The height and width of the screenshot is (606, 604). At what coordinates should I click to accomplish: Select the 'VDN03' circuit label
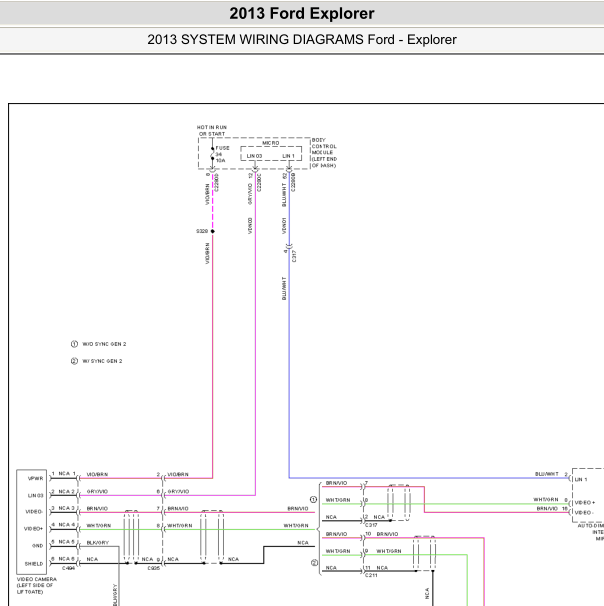pyautogui.click(x=250, y=226)
